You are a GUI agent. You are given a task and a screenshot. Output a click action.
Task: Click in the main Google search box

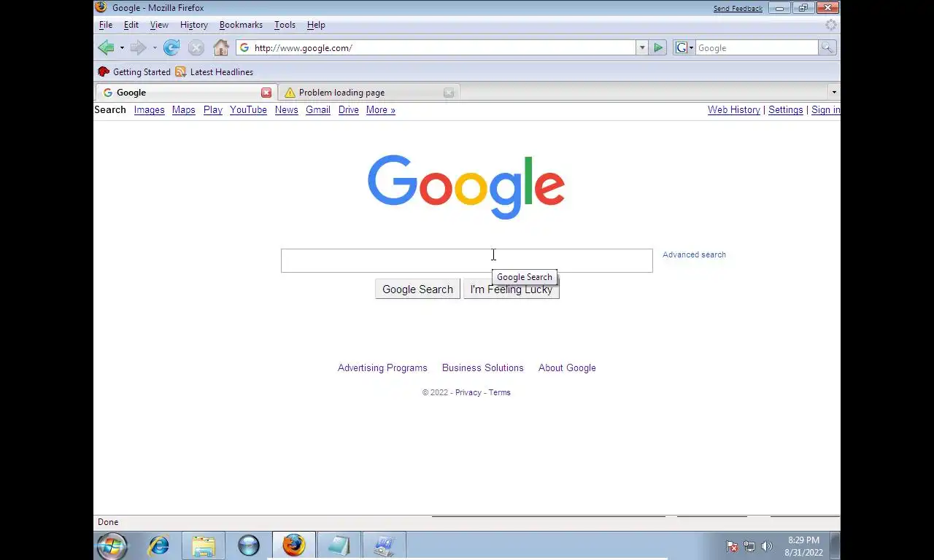coord(467,260)
